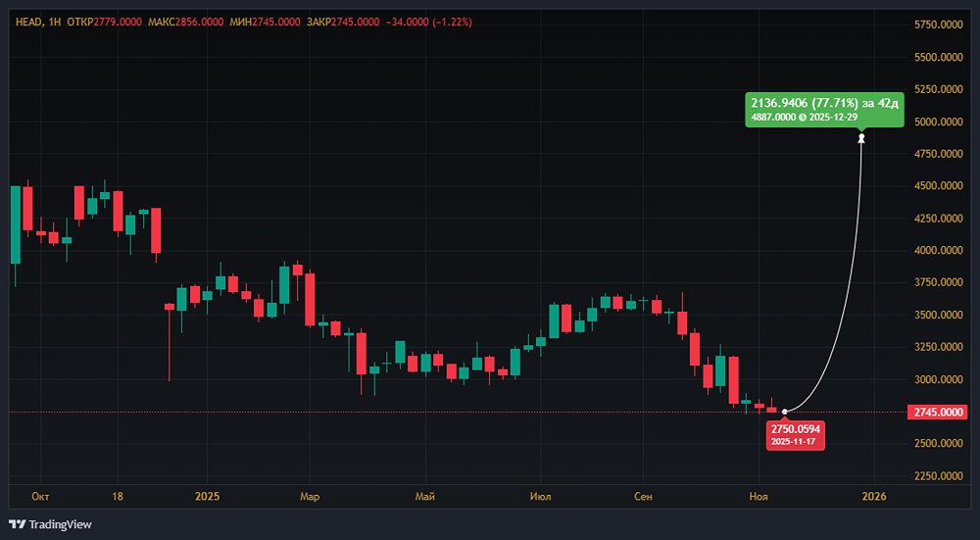This screenshot has width=980, height=540.
Task: Click the red 2750.0594 start price label
Action: coord(796,434)
